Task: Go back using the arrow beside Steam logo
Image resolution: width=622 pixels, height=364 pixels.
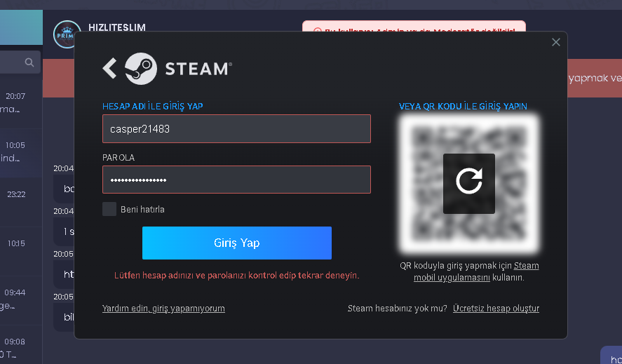Action: coord(109,68)
